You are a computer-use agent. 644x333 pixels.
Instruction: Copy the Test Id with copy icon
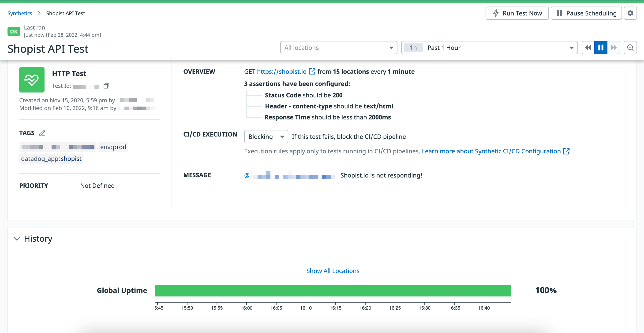[x=106, y=86]
